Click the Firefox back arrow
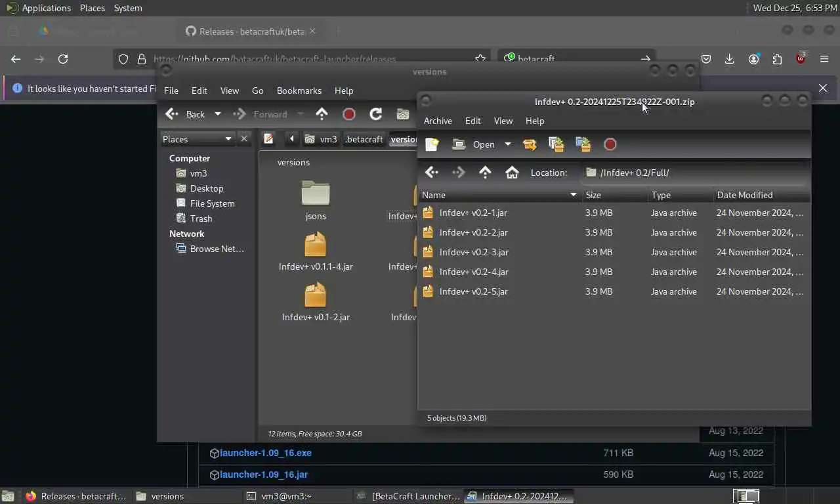This screenshot has width=840, height=504. click(16, 59)
